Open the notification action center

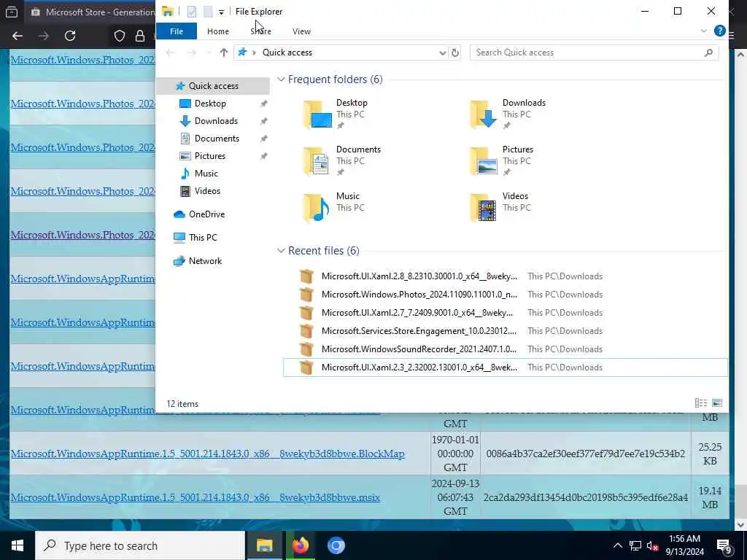(724, 545)
